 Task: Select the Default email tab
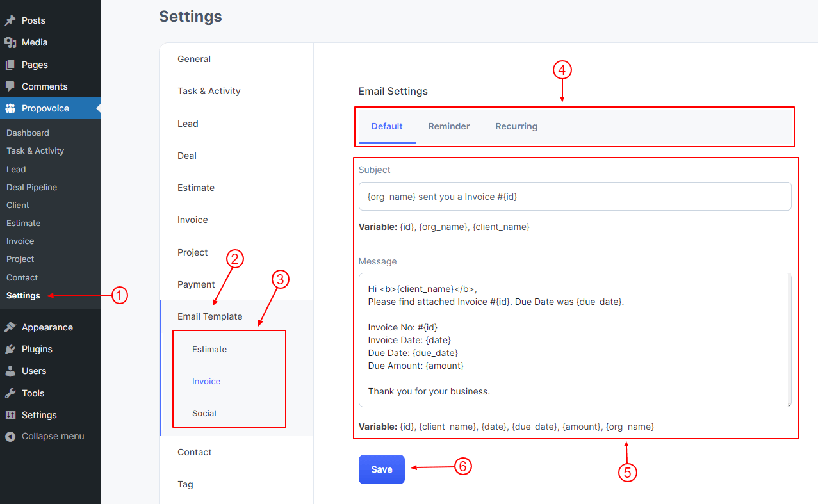[387, 126]
